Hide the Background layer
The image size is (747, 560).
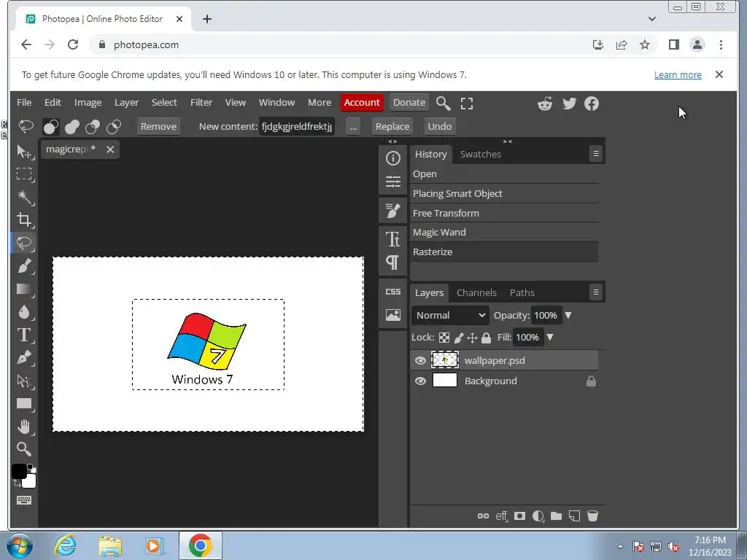[420, 381]
